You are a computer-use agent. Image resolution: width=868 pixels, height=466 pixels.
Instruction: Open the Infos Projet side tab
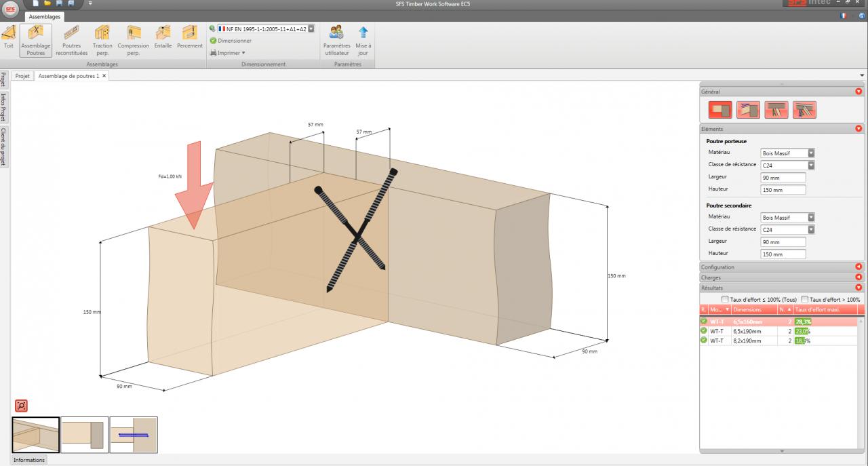click(x=3, y=106)
